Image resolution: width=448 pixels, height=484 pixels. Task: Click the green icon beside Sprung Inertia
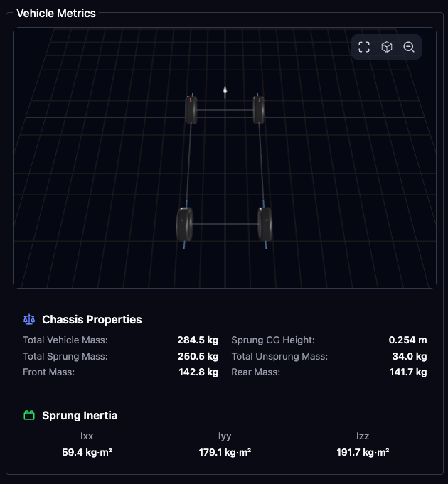(x=29, y=415)
